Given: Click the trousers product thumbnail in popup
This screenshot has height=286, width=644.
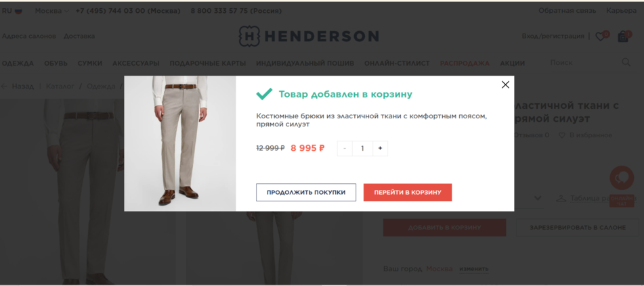Looking at the screenshot, I should (x=180, y=143).
